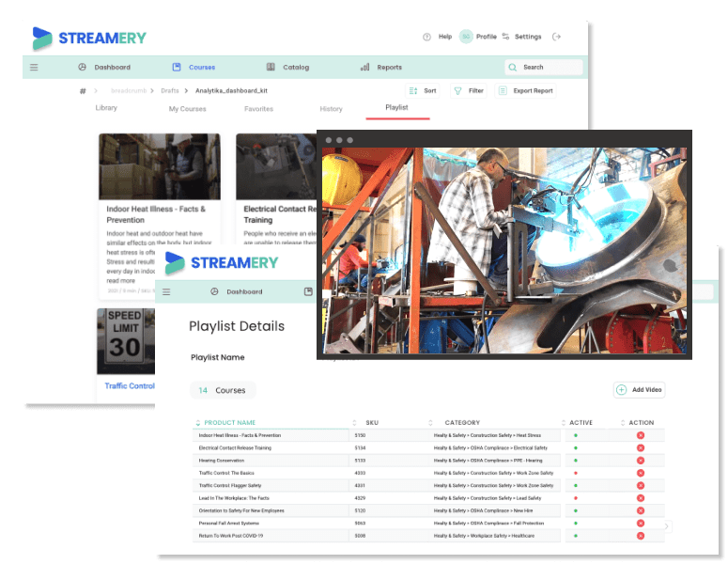The width and height of the screenshot is (728, 564).
Task: Open the Library tab
Action: (x=106, y=108)
